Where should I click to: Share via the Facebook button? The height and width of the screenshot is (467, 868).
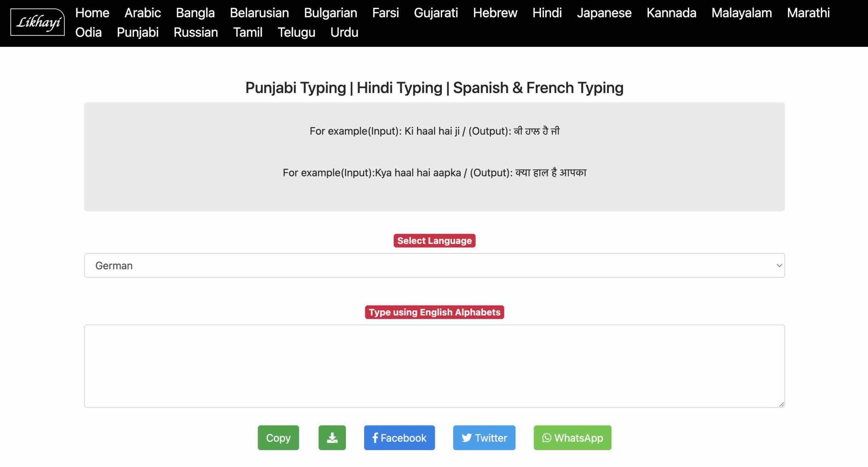399,437
